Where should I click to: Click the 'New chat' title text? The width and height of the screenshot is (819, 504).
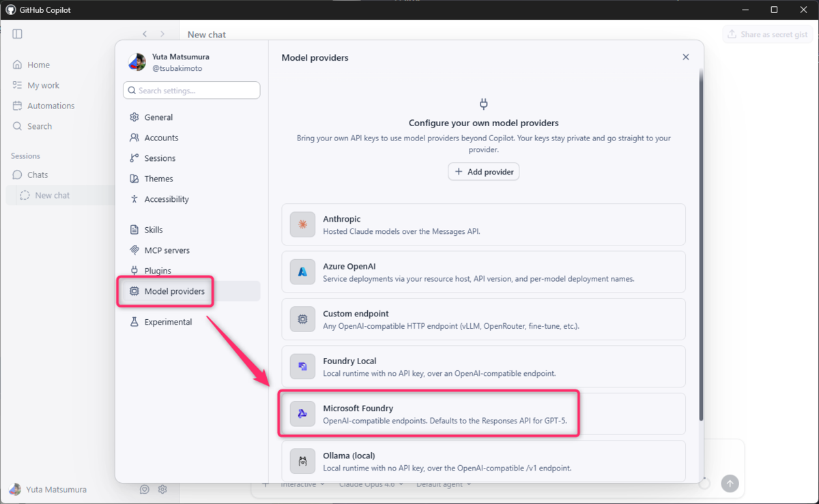207,34
